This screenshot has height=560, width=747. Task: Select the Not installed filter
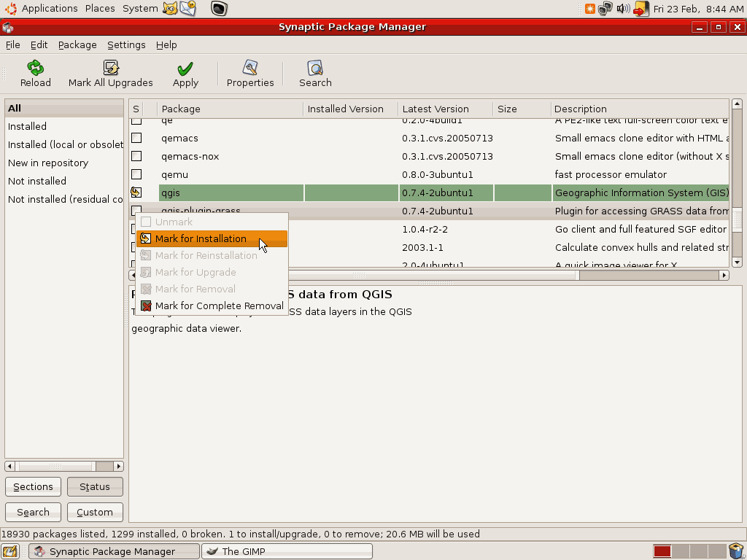[x=64, y=181]
